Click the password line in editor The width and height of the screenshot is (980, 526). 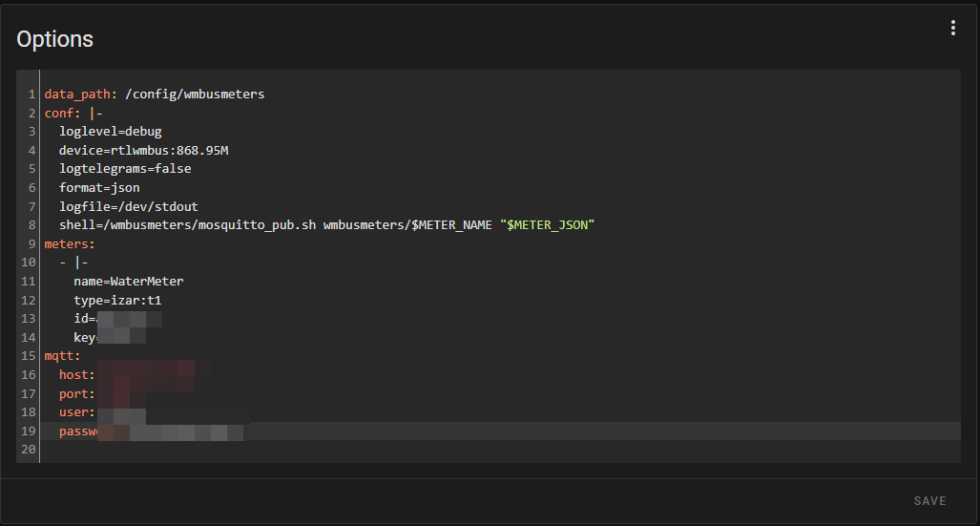pyautogui.click(x=500, y=431)
